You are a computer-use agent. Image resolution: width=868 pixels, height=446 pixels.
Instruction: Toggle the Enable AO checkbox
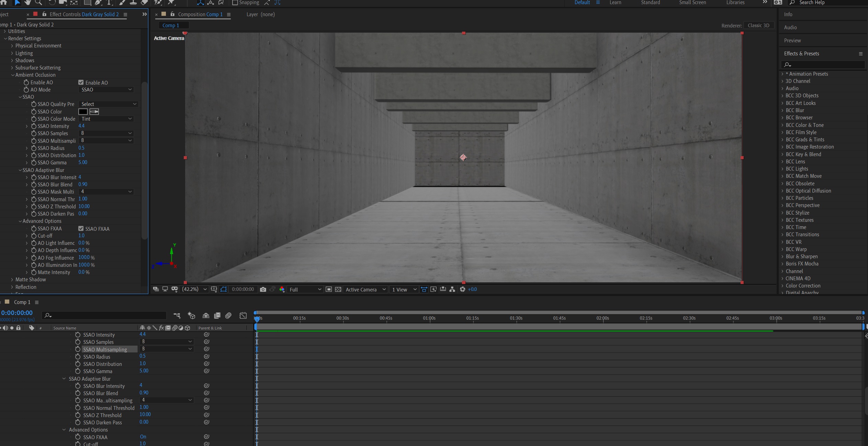click(x=81, y=82)
